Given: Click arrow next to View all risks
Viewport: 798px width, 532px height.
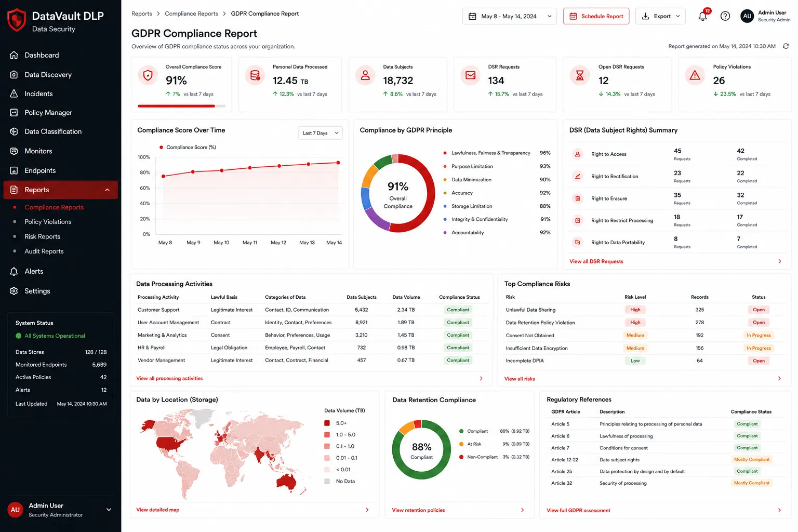Looking at the screenshot, I should tap(779, 379).
